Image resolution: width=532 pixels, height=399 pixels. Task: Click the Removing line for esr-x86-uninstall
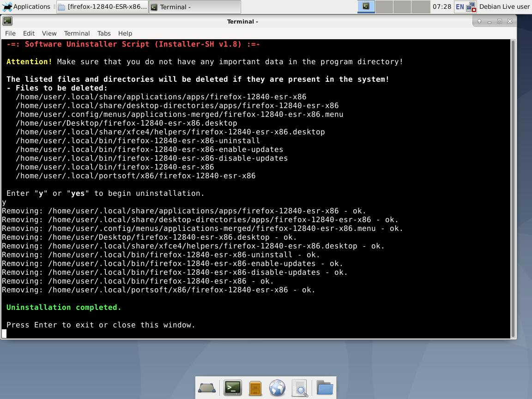[161, 255]
